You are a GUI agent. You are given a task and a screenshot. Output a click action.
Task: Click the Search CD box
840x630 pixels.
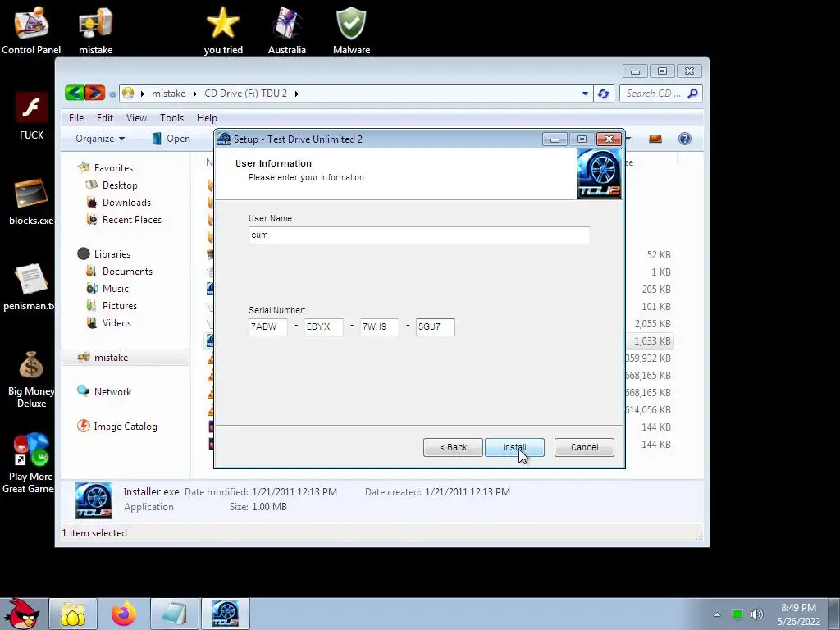click(654, 94)
